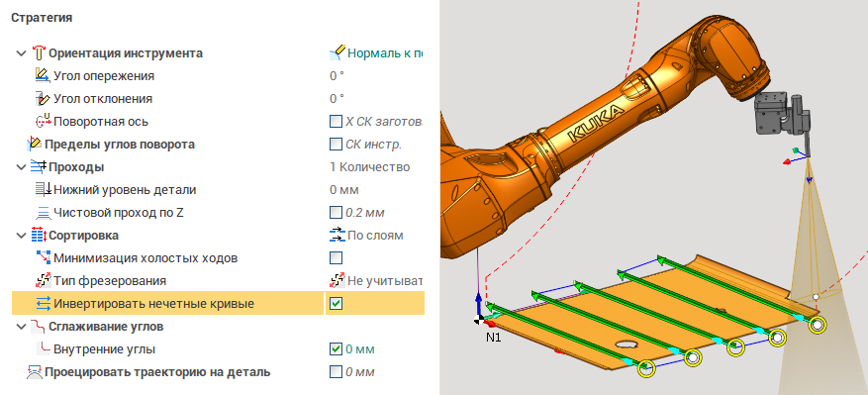This screenshot has height=395, width=868.
Task: Click the Сглаживание углов icon
Action: click(38, 326)
